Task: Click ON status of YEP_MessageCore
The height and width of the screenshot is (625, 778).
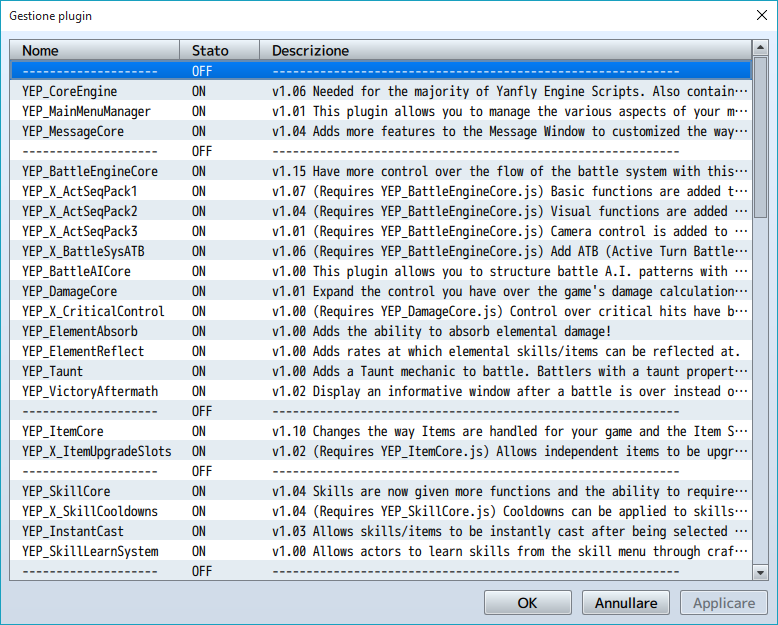Action: [199, 131]
